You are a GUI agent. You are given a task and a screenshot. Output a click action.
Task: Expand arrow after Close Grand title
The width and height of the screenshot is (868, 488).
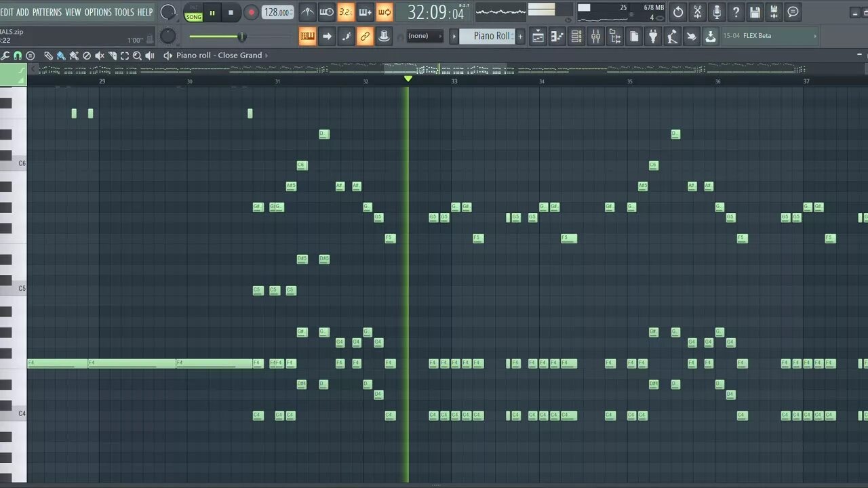[x=267, y=56]
